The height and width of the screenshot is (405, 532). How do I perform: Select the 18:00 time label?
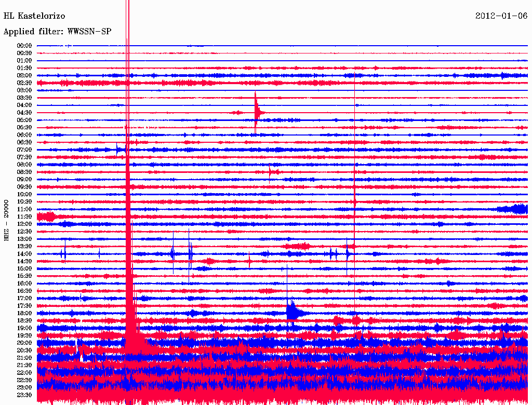24,313
